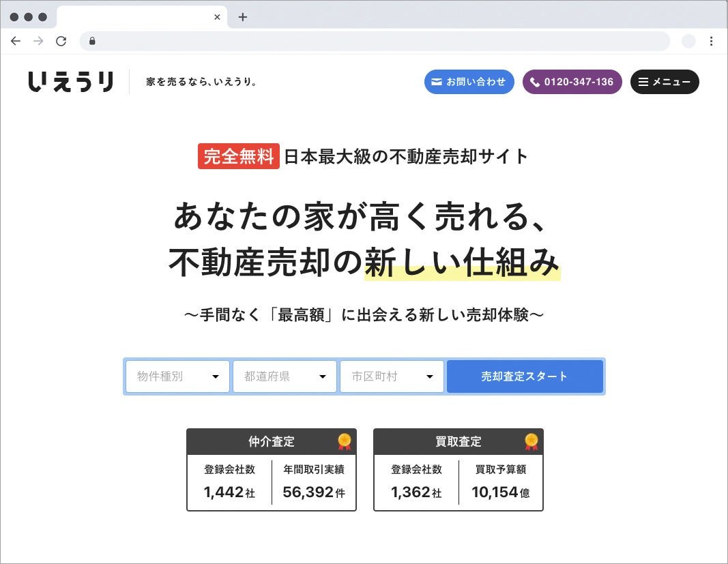This screenshot has height=564, width=728.
Task: Click the お問い合わせ text label
Action: (x=476, y=82)
